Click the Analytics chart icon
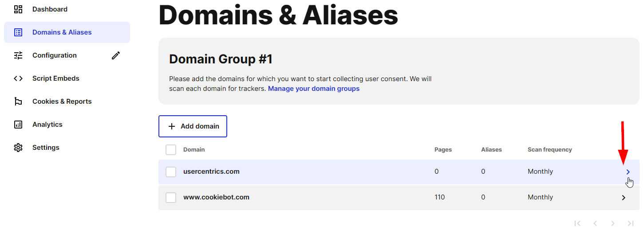 pyautogui.click(x=18, y=125)
